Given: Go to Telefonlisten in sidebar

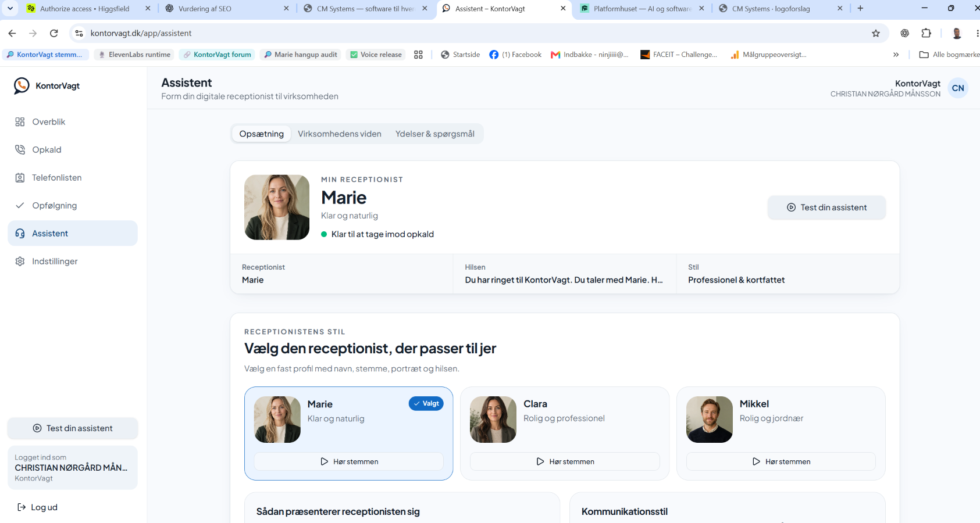Looking at the screenshot, I should coord(73,178).
